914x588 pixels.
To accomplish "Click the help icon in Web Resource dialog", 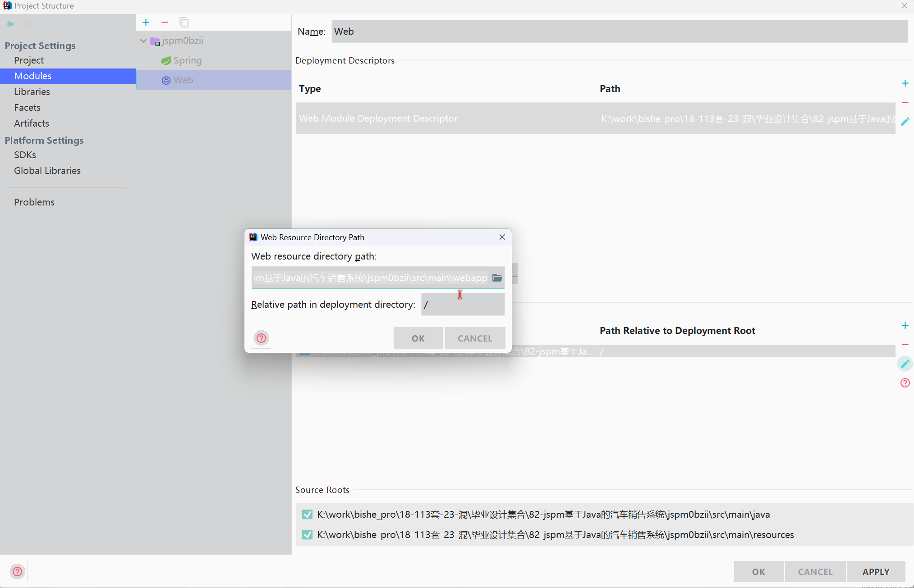I will 261,338.
